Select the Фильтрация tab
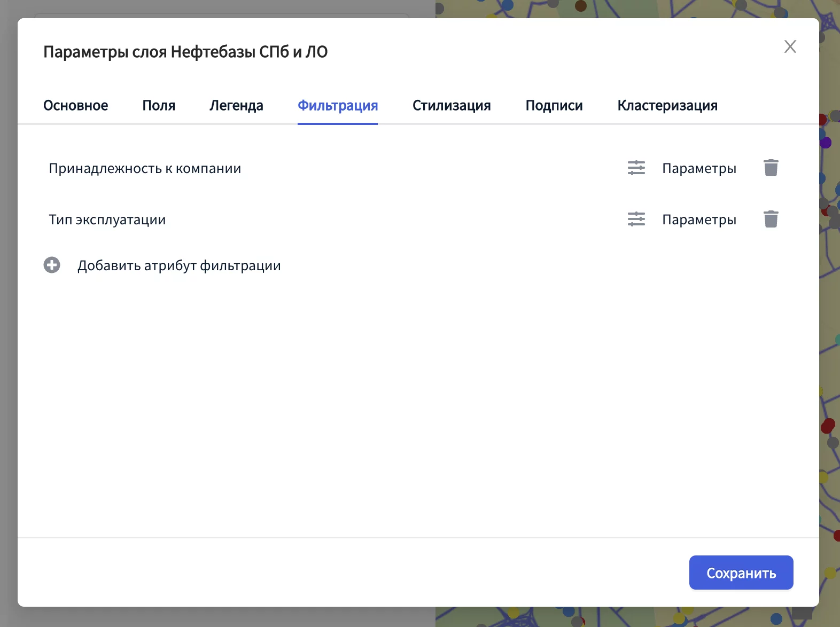The width and height of the screenshot is (840, 627). click(x=338, y=106)
